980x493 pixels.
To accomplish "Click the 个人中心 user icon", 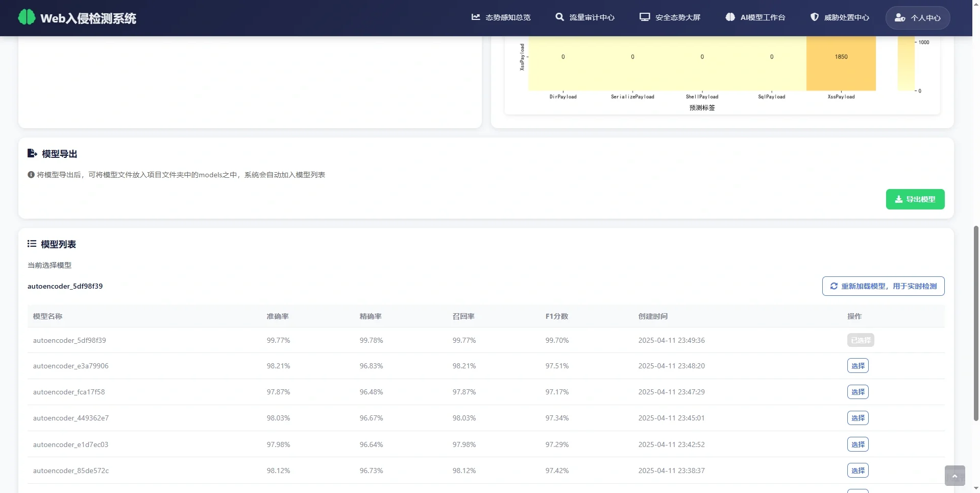I will coord(900,18).
